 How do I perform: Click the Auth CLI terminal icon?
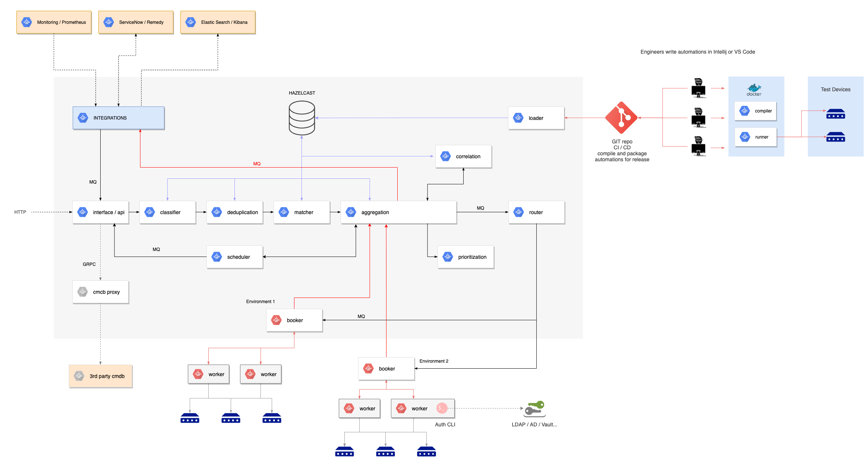pyautogui.click(x=442, y=408)
